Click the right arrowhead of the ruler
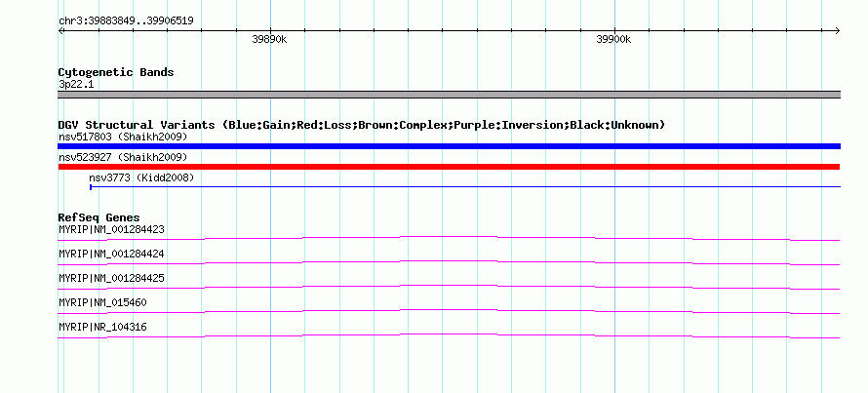The height and width of the screenshot is (393, 868). (x=838, y=30)
